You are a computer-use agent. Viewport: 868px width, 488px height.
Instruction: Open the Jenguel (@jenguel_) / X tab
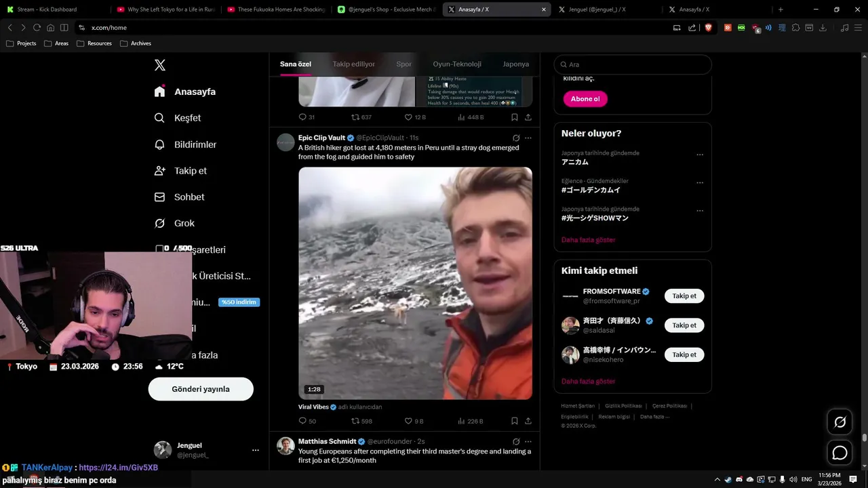click(x=606, y=9)
